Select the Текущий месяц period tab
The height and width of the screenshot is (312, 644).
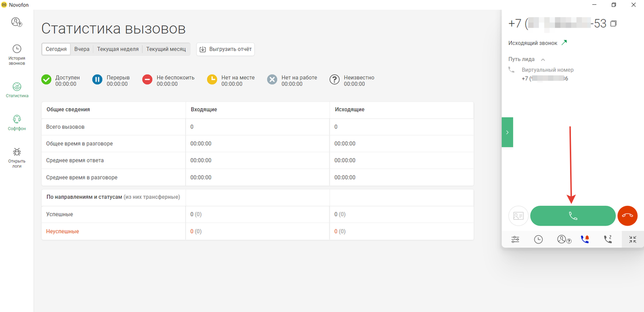[166, 49]
